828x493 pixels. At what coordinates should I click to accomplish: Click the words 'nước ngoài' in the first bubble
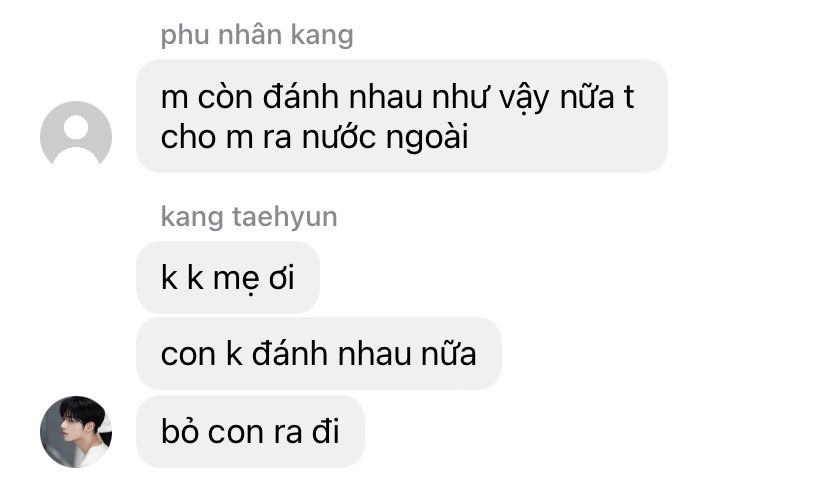pyautogui.click(x=385, y=137)
